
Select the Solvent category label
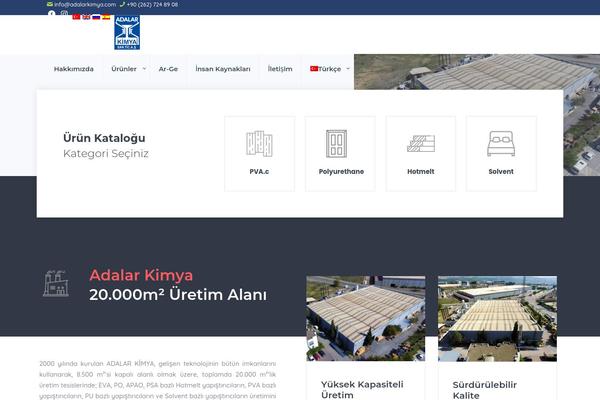click(x=501, y=171)
